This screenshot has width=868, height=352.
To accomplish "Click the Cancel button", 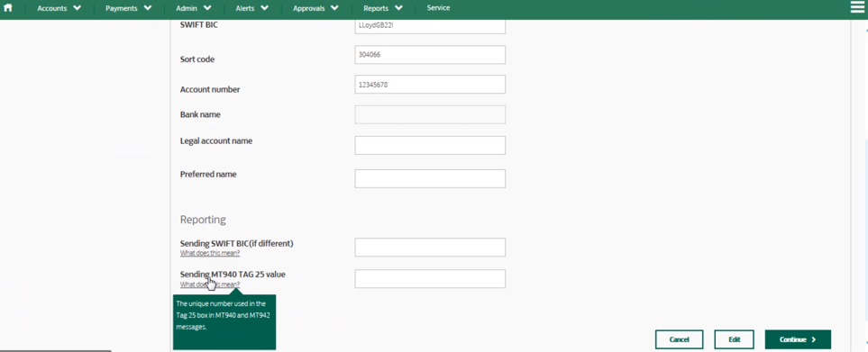I will pyautogui.click(x=680, y=339).
